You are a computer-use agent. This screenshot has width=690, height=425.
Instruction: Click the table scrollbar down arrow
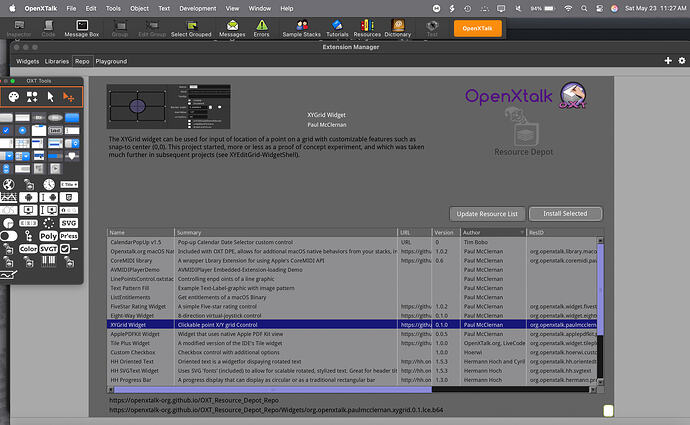[x=600, y=382]
